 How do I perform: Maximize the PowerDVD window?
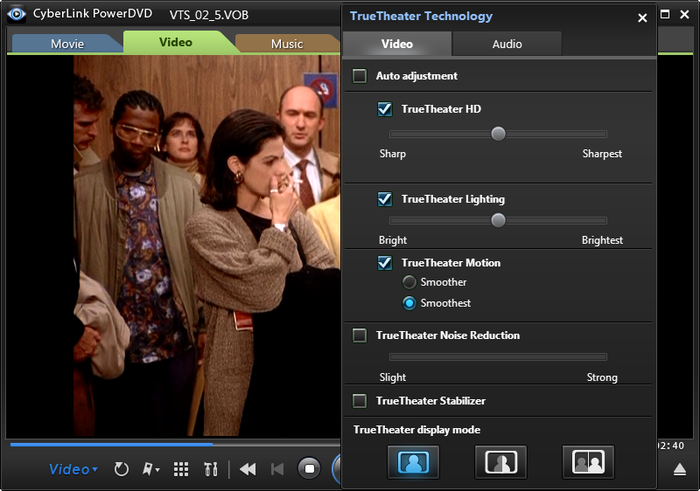click(665, 14)
